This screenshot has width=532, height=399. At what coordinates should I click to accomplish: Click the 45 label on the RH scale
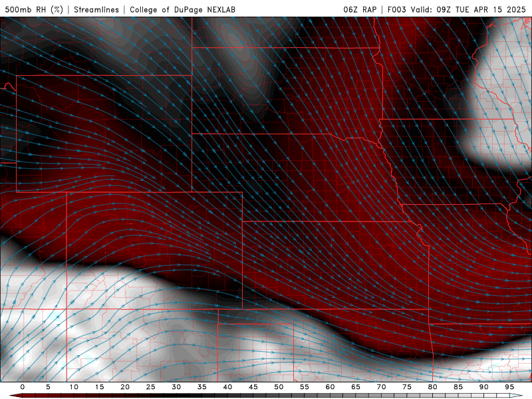click(253, 387)
